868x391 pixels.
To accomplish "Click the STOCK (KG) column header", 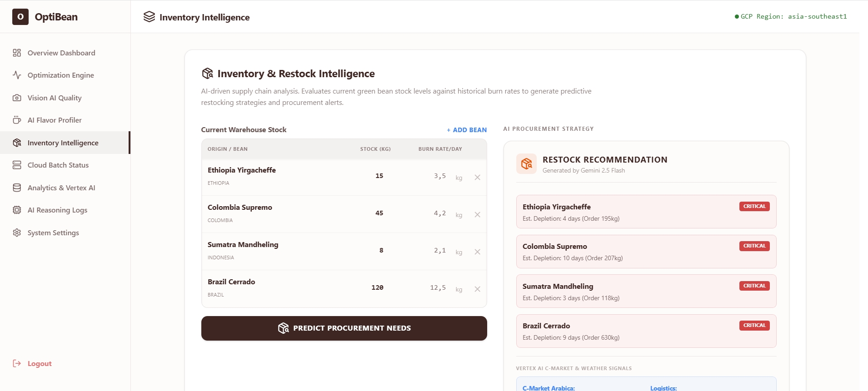I will pyautogui.click(x=375, y=149).
